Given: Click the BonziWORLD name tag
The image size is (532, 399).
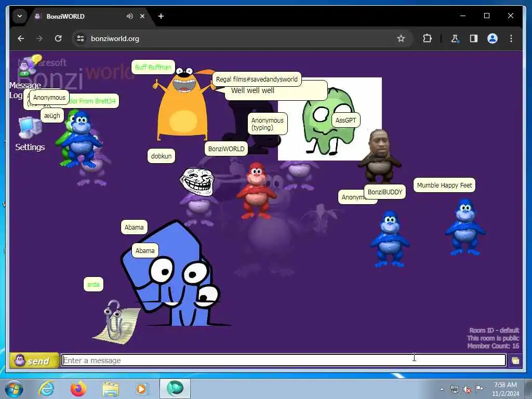Looking at the screenshot, I should [226, 149].
